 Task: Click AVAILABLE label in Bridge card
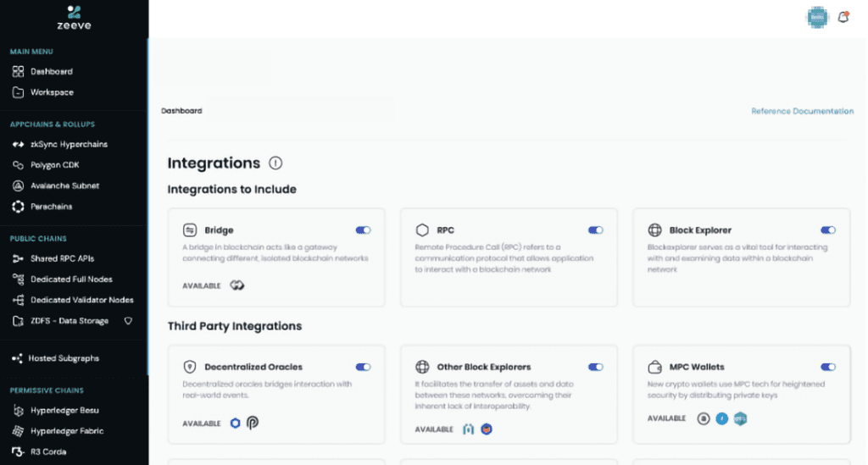pos(202,285)
